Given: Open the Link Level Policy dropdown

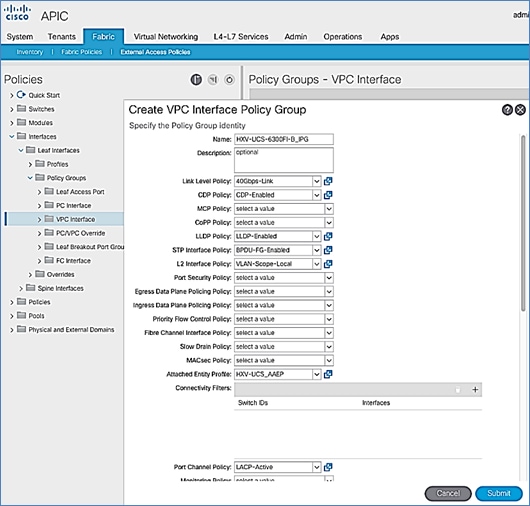Looking at the screenshot, I should 316,182.
